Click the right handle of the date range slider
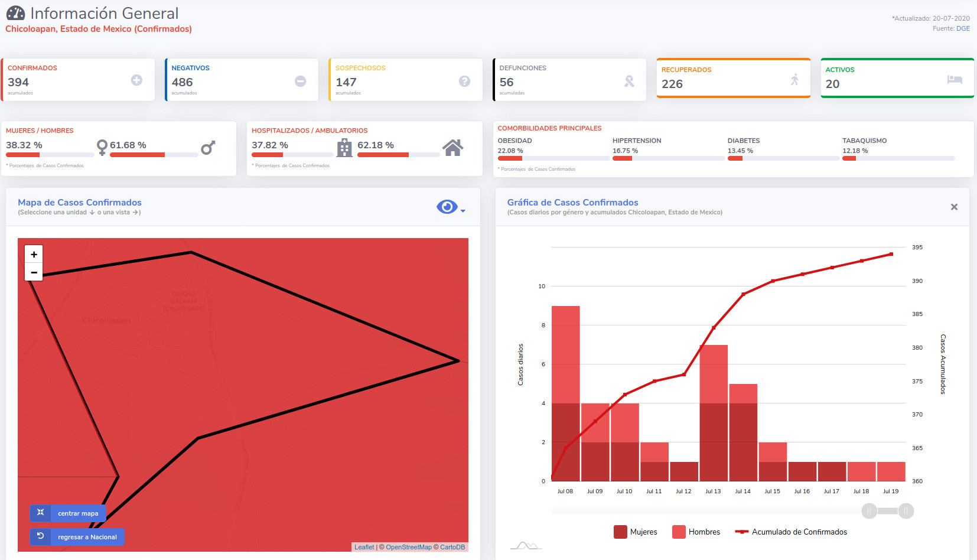This screenshot has height=560, width=977. point(906,511)
